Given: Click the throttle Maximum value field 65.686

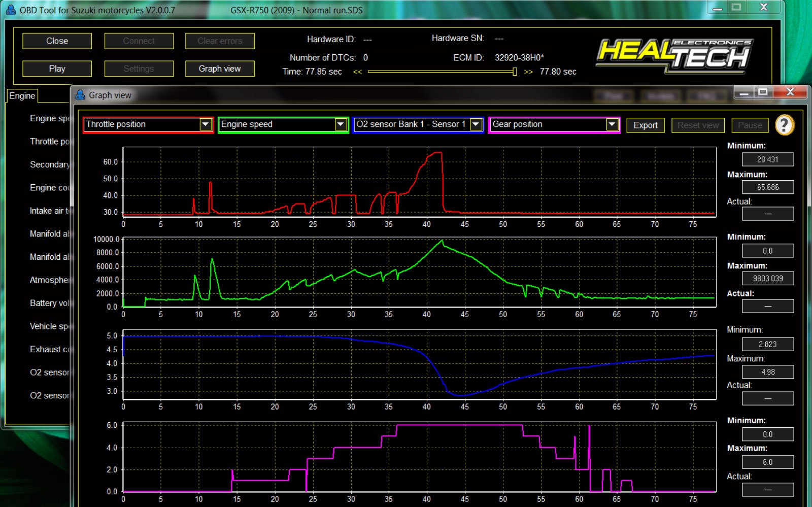Looking at the screenshot, I should [767, 187].
